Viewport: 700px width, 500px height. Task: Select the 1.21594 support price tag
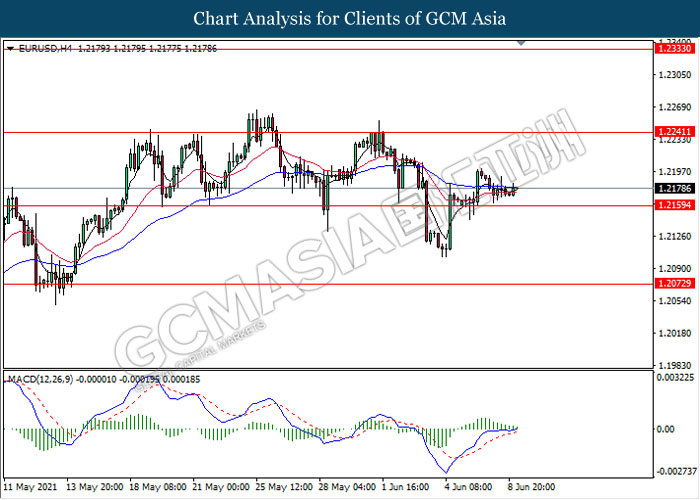pyautogui.click(x=671, y=205)
